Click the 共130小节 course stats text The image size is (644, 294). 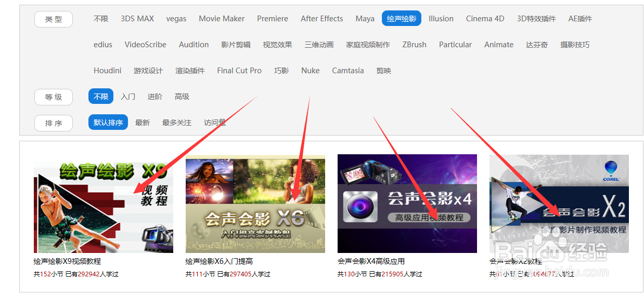380,274
